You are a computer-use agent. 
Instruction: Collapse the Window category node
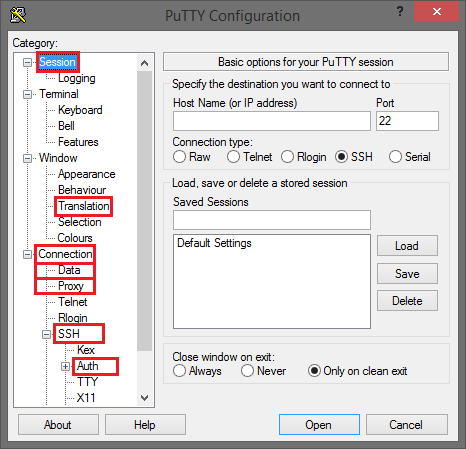coord(27,158)
